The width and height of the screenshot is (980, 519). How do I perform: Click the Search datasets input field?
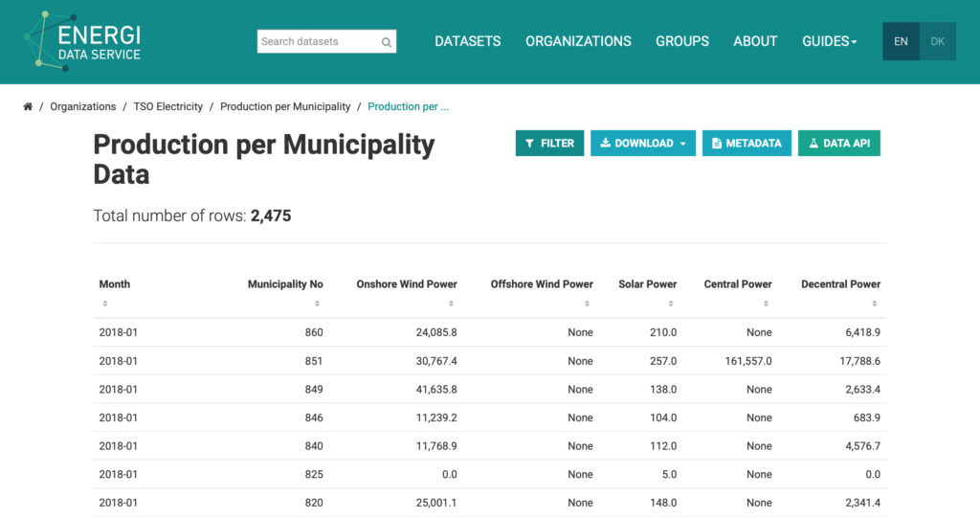pyautogui.click(x=318, y=41)
